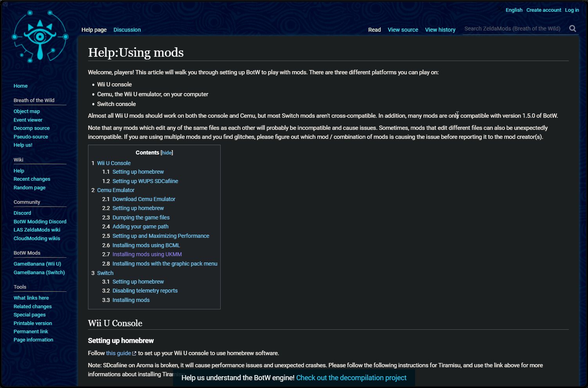Viewport: 588px width, 388px height.
Task: Click Check out the decompilation project
Action: (x=351, y=378)
